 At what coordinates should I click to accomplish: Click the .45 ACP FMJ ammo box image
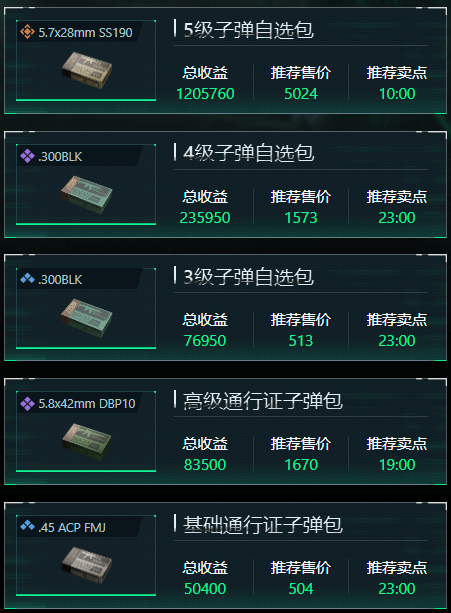tap(87, 565)
